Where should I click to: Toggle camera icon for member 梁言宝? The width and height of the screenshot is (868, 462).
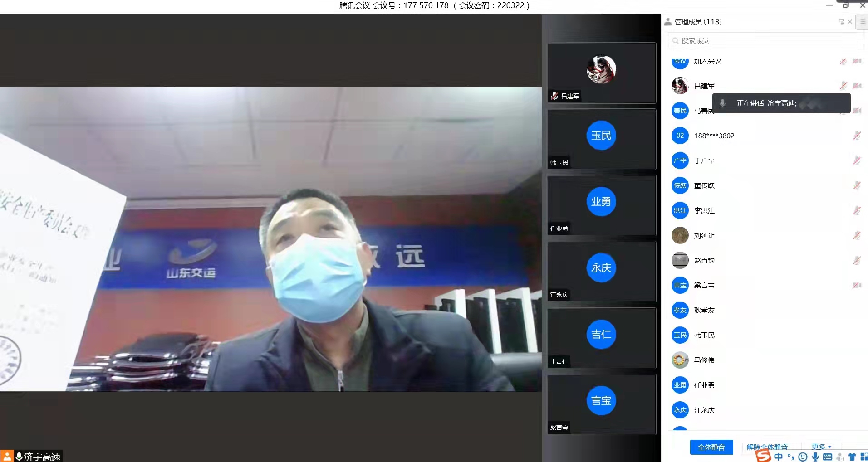[x=857, y=285]
